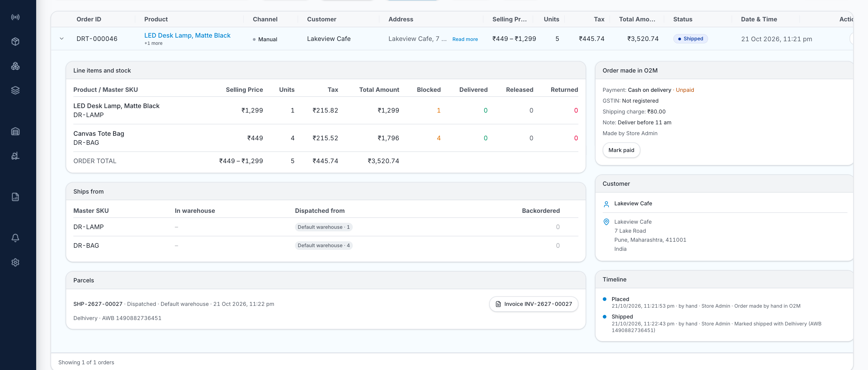Open the forklift icon in sidebar
The width and height of the screenshot is (868, 370).
pyautogui.click(x=15, y=156)
